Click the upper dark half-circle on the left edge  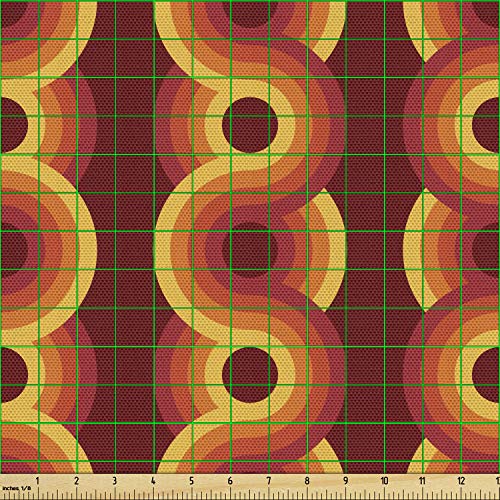coord(13,125)
